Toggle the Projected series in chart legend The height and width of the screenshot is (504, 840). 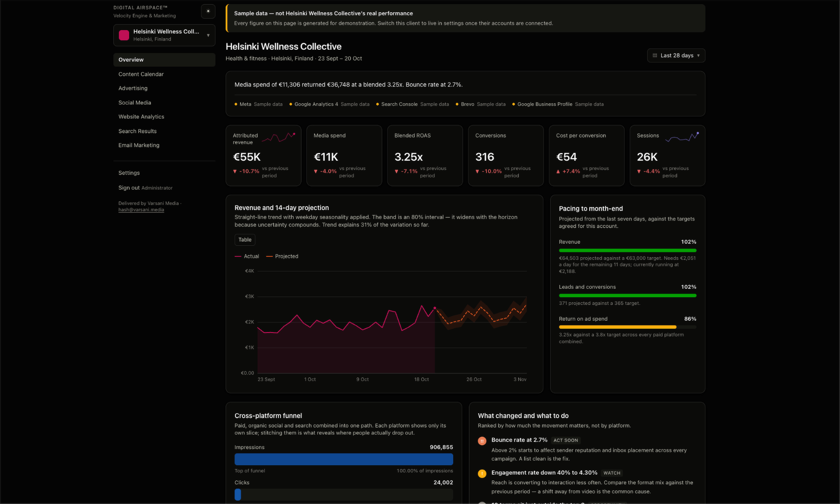click(282, 256)
